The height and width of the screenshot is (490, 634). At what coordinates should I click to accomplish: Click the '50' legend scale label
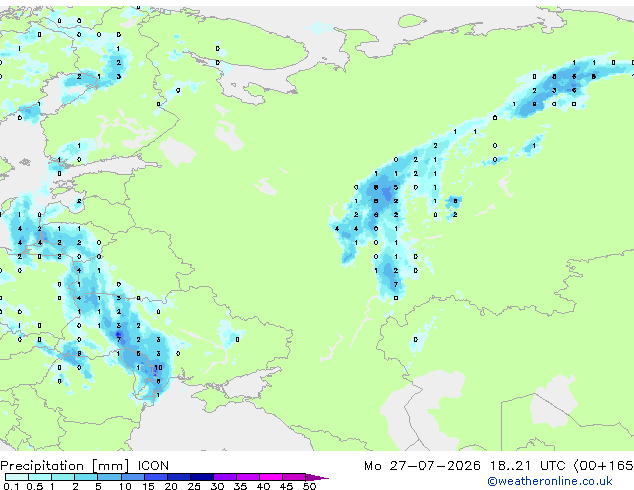(310, 486)
